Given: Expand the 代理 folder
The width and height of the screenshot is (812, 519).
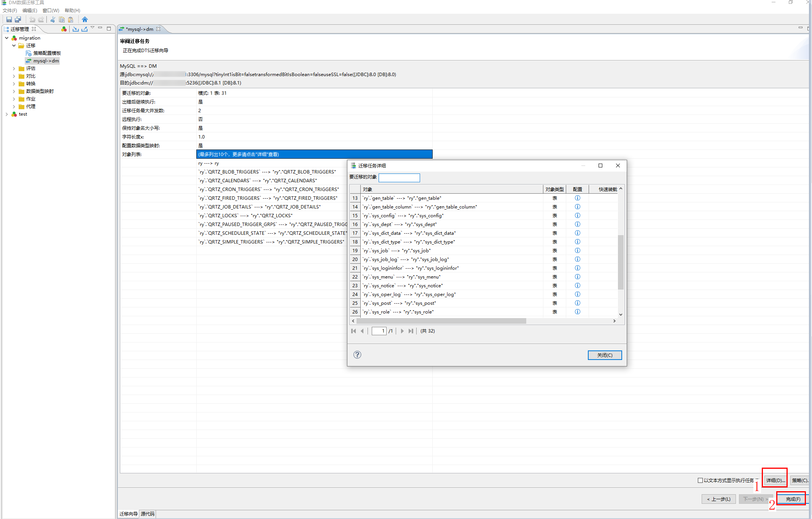Looking at the screenshot, I should [x=14, y=107].
